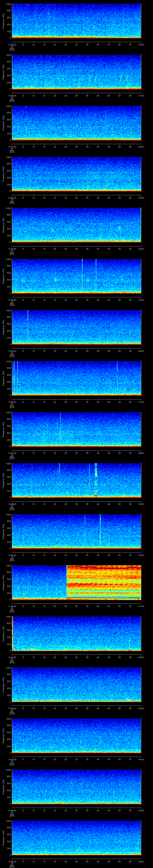The image size is (153, 868).
Task: Select the start time label 5:30:00
Action: 12,96
